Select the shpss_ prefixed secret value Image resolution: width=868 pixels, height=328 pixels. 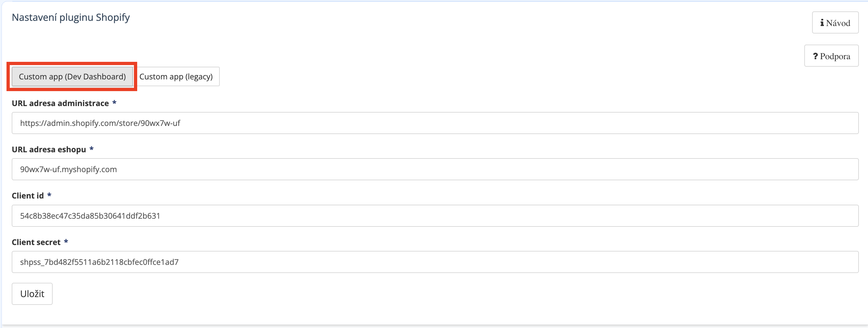(99, 262)
